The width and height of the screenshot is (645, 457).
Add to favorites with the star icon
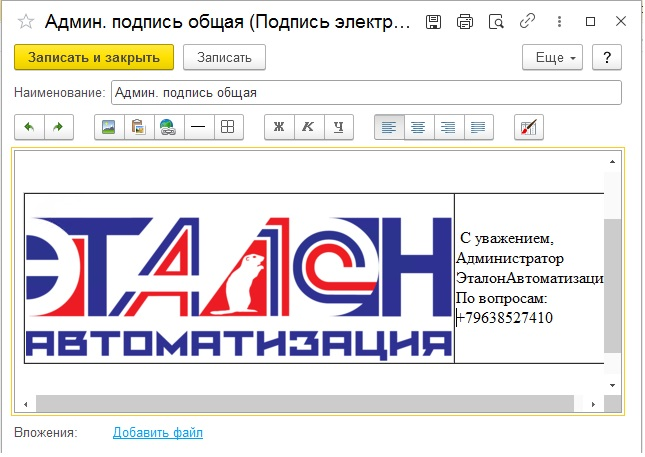tap(26, 21)
